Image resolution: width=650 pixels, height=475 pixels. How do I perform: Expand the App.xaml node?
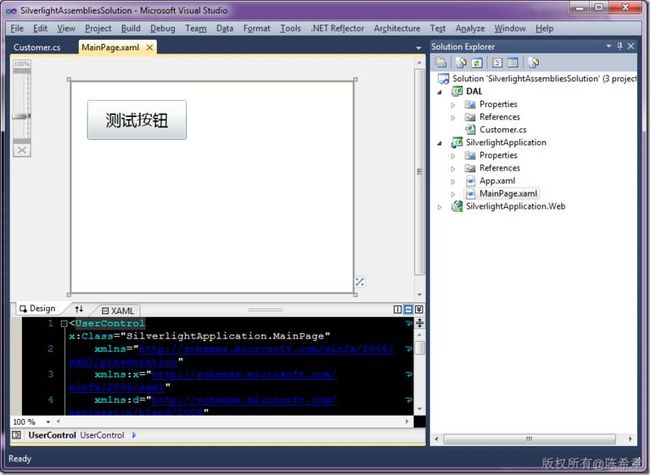click(453, 182)
